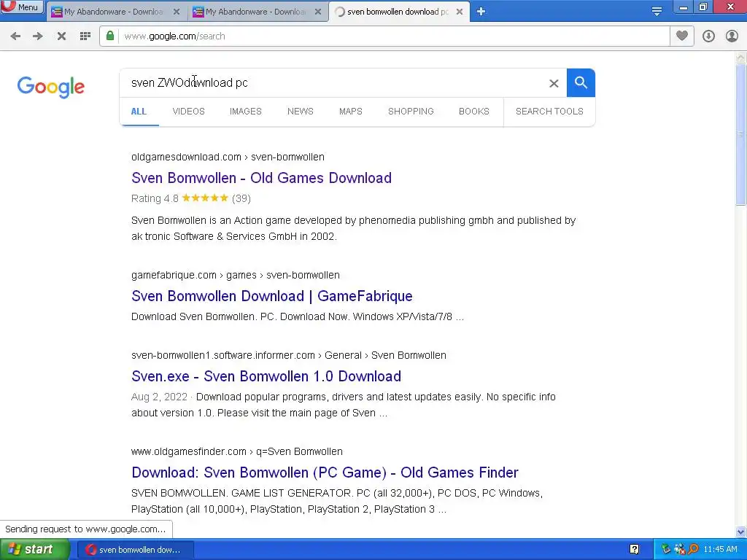Close the second My Abandonware tab

point(318,12)
